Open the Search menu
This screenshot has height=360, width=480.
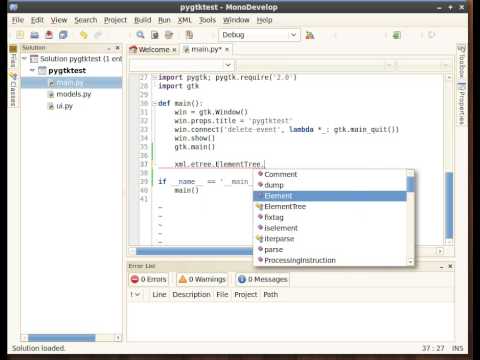pyautogui.click(x=86, y=20)
